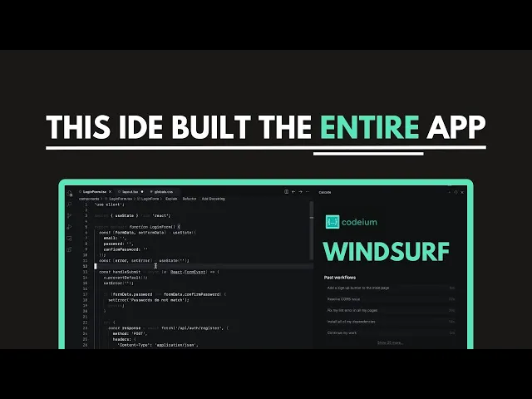Click the unsaved dot on layout.tsx tab
532x399 pixels.
pos(142,192)
